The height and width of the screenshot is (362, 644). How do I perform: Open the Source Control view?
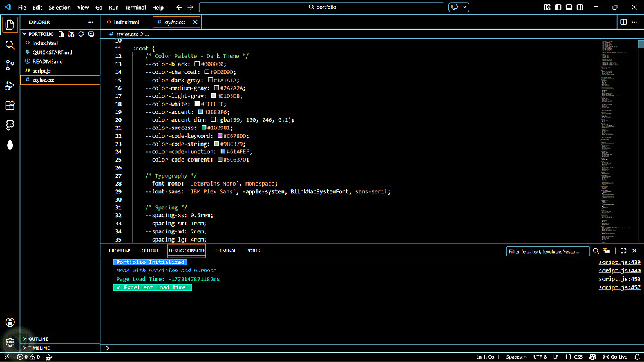[10, 65]
